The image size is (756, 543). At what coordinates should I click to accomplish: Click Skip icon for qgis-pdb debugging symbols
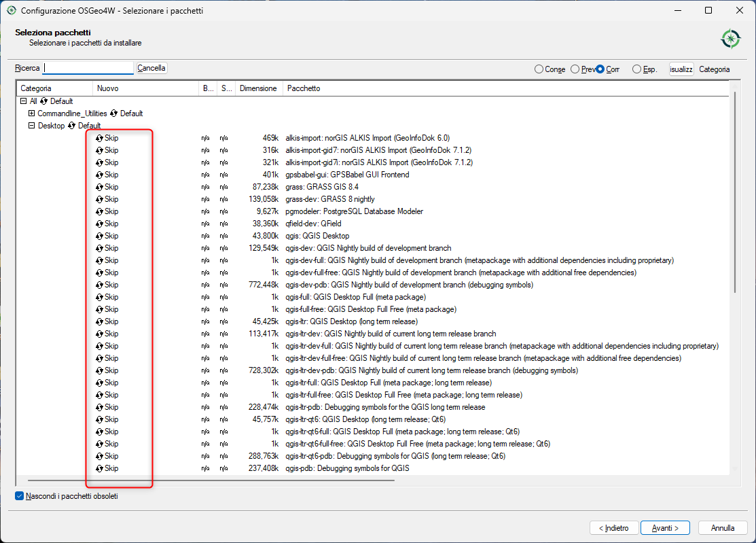coord(99,469)
